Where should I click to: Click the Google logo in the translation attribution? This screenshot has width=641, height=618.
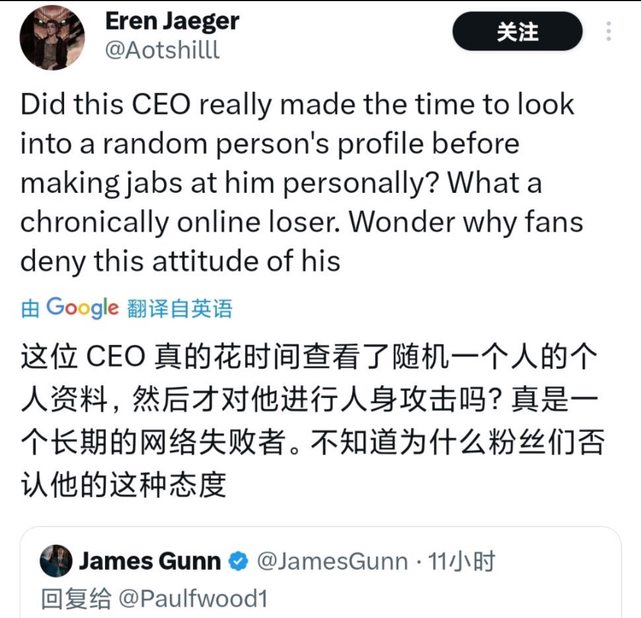tap(83, 308)
